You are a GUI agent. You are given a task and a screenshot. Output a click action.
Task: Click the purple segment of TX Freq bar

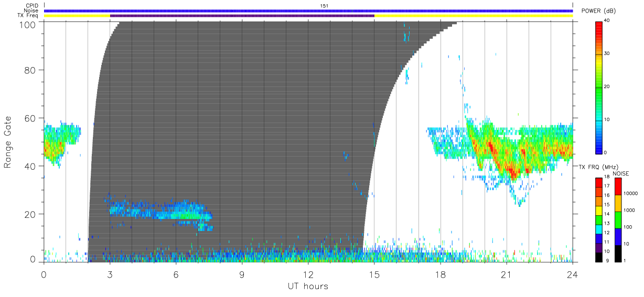pos(242,16)
